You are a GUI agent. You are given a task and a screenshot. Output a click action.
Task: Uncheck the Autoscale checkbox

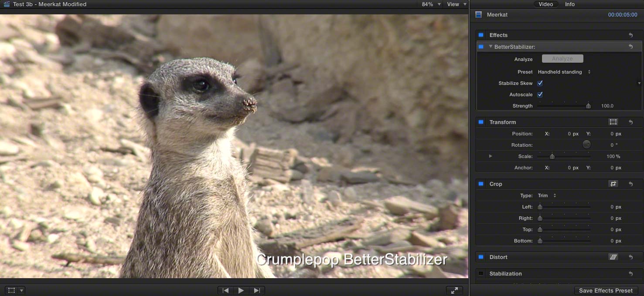point(540,94)
